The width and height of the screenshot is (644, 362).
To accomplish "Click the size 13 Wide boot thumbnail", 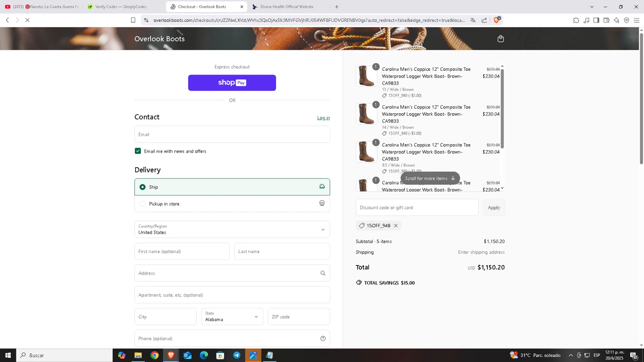I will point(366,76).
